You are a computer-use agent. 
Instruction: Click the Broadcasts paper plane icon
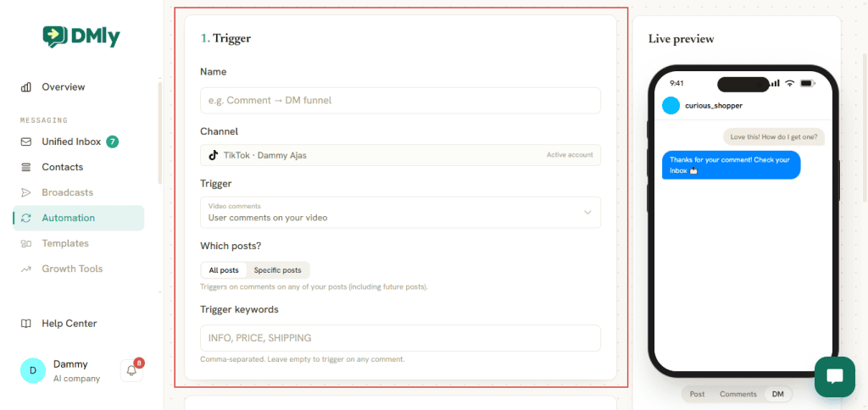[26, 192]
